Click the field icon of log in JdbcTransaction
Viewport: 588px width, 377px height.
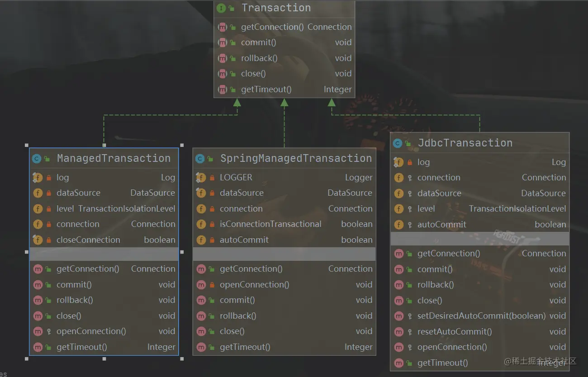click(x=398, y=162)
